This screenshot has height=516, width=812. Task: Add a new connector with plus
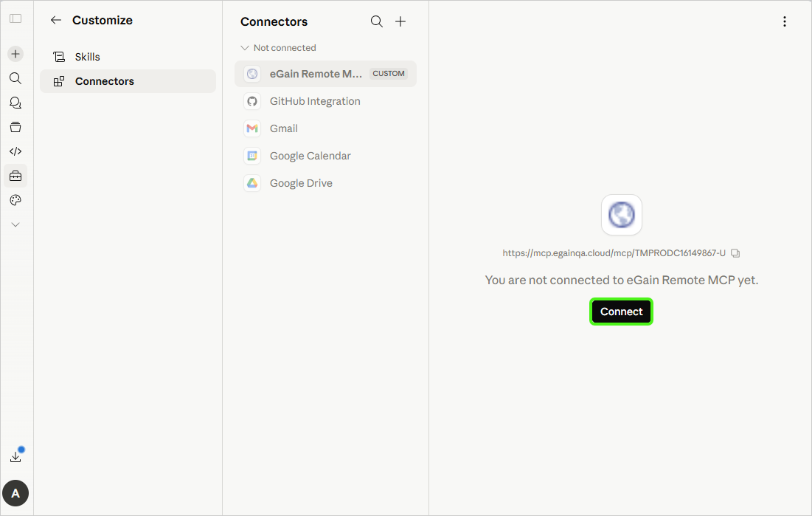click(x=400, y=21)
